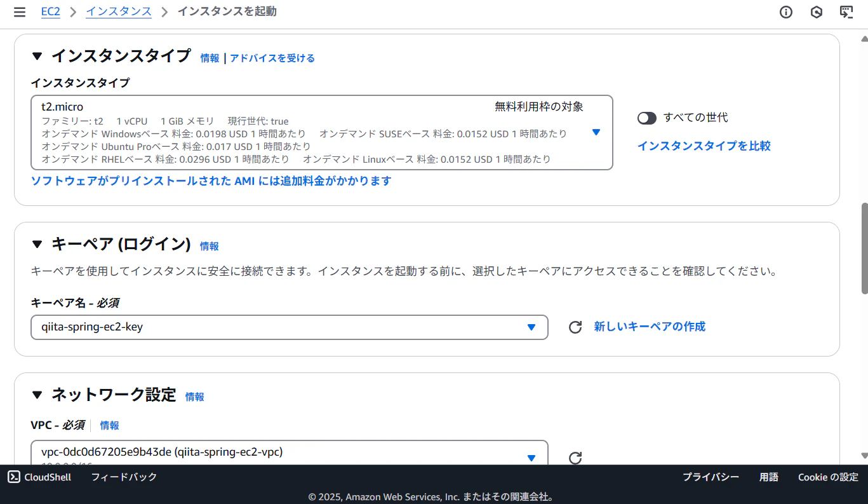This screenshot has height=504, width=868.
Task: Open 情報 link beside インスタンスタイプ heading
Action: pyautogui.click(x=210, y=58)
